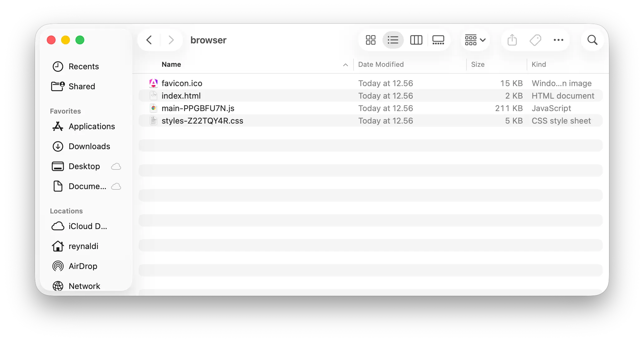Viewport: 644px width, 342px height.
Task: Select list view mode
Action: [393, 40]
